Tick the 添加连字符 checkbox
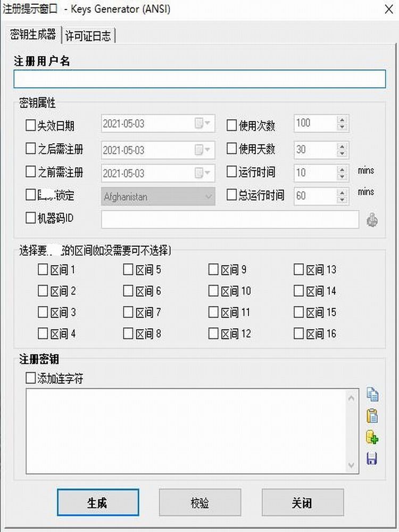399x532 pixels. pos(30,378)
